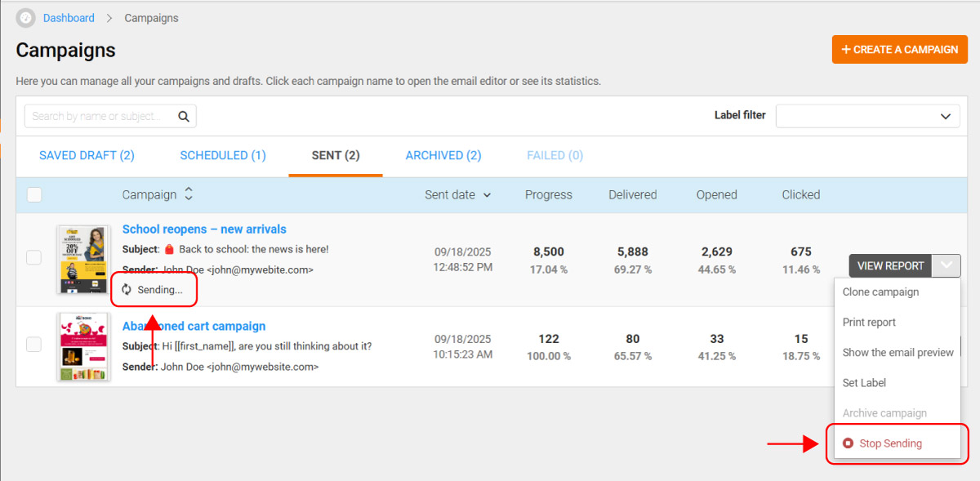Click the Create a Campaign button
This screenshot has width=980, height=481.
pyautogui.click(x=899, y=49)
